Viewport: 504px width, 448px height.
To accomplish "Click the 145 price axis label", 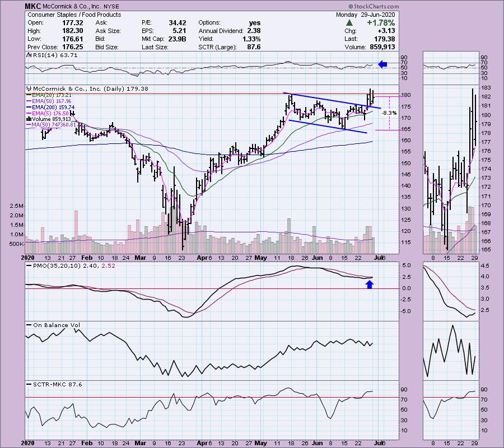I will tap(405, 175).
